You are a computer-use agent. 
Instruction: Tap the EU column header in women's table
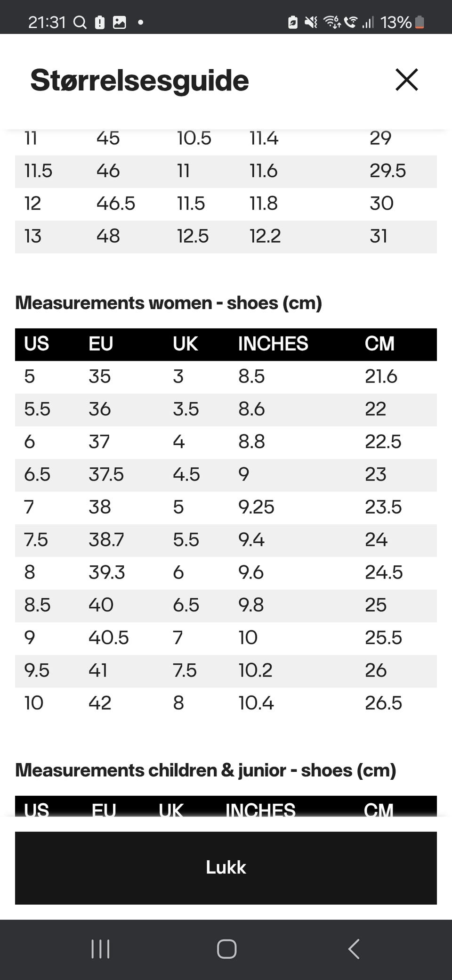[x=101, y=344]
